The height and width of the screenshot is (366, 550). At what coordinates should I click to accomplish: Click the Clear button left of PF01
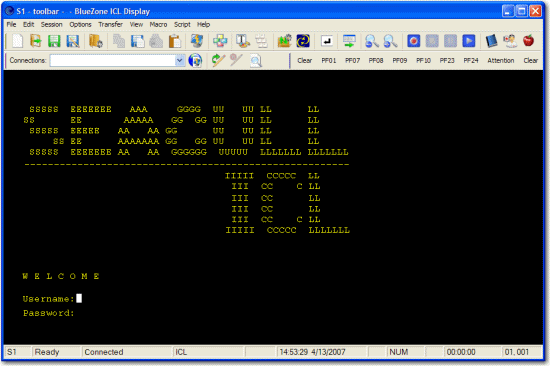[304, 60]
